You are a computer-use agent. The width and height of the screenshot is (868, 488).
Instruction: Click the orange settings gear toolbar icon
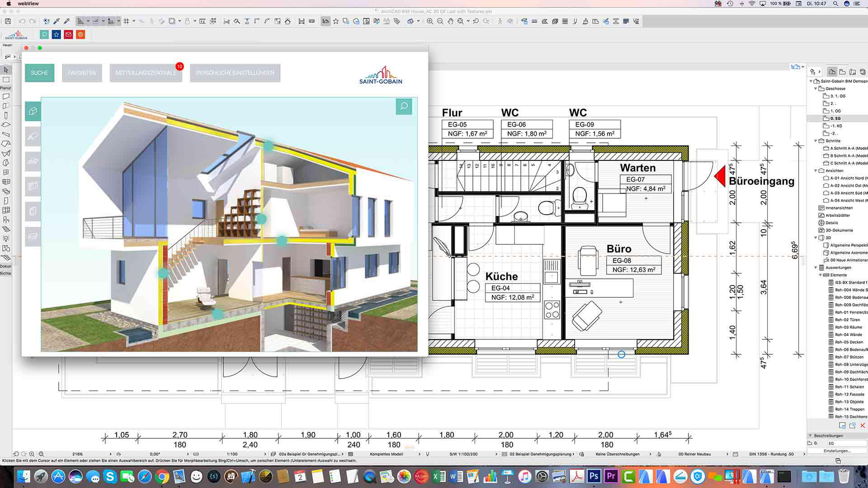pos(80,34)
